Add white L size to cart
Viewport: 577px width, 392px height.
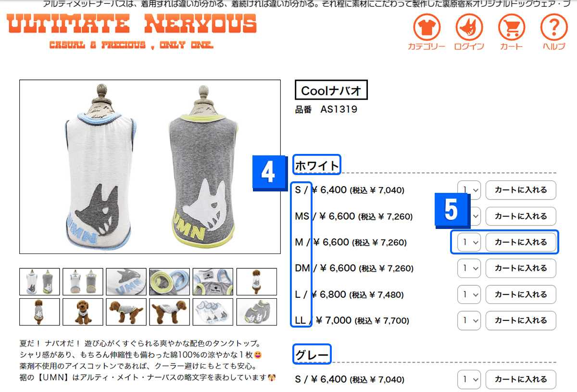click(521, 294)
